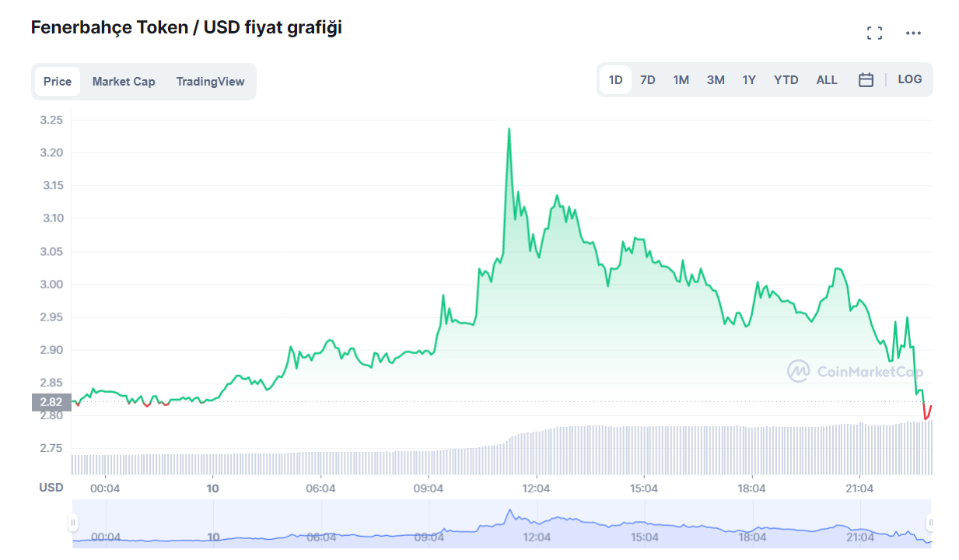This screenshot has width=959, height=560.
Task: Open the calendar date range picker
Action: pyautogui.click(x=866, y=80)
